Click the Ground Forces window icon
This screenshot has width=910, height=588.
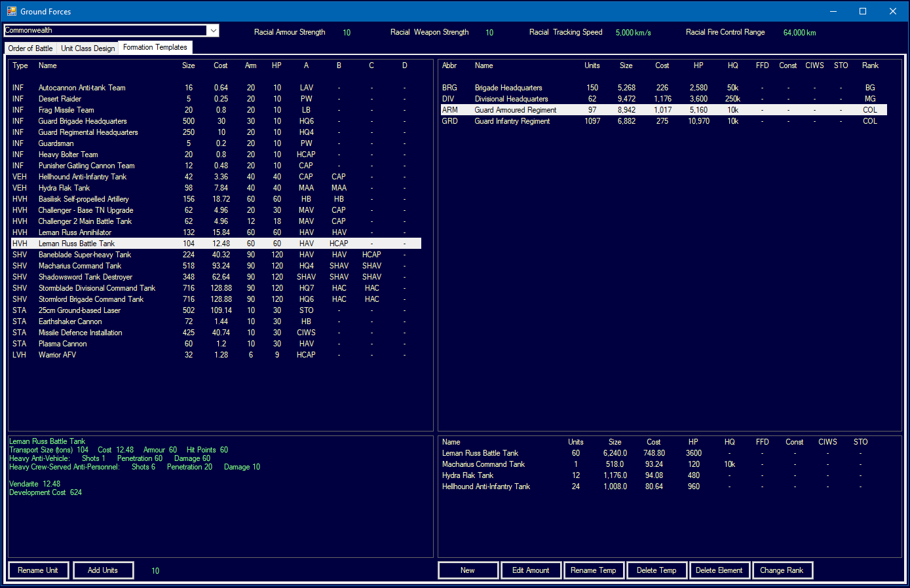(12, 11)
